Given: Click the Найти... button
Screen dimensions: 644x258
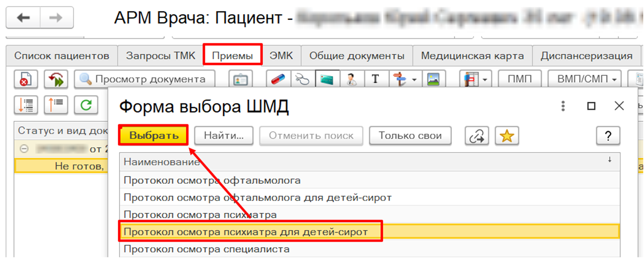Looking at the screenshot, I should tap(223, 136).
